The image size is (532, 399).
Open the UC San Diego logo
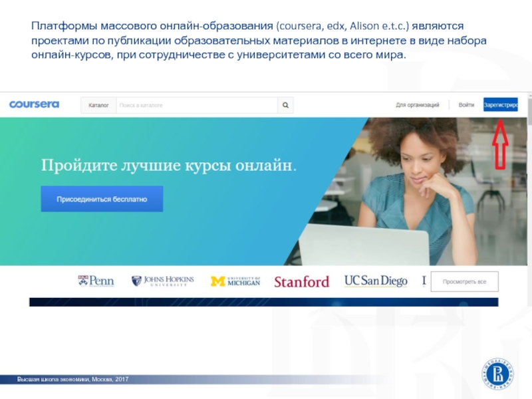pos(375,281)
